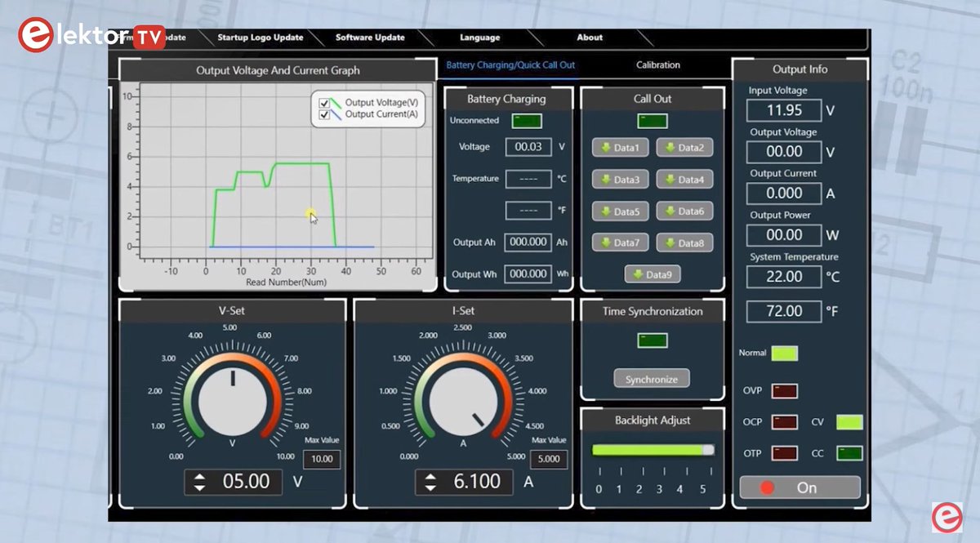Toggle the Output Current(A) graph checkbox

point(324,115)
